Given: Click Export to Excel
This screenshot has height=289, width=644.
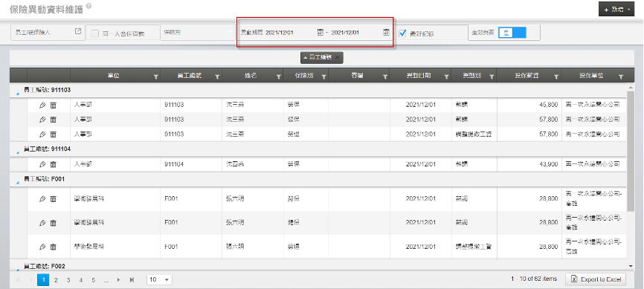Looking at the screenshot, I should [x=596, y=279].
